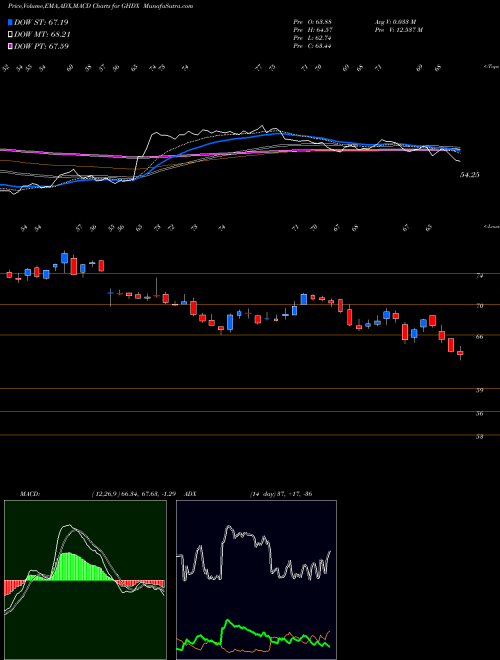
Task: Select the 'DOW ST: 67.19' legend text
Action: (x=41, y=22)
